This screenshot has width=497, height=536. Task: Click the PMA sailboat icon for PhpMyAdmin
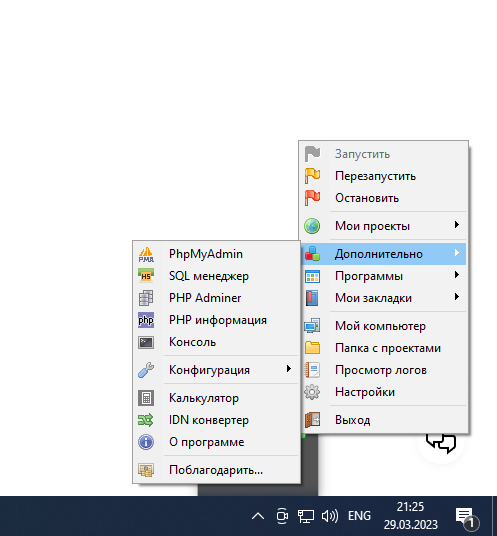pos(146,254)
